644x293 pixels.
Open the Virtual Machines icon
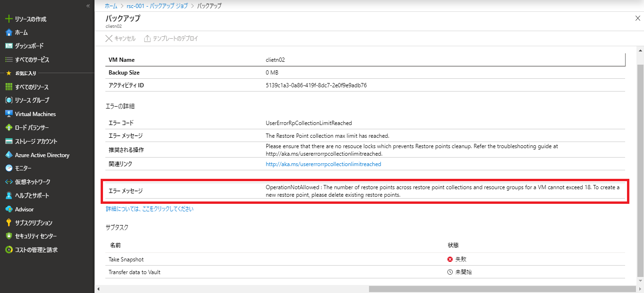click(x=9, y=114)
